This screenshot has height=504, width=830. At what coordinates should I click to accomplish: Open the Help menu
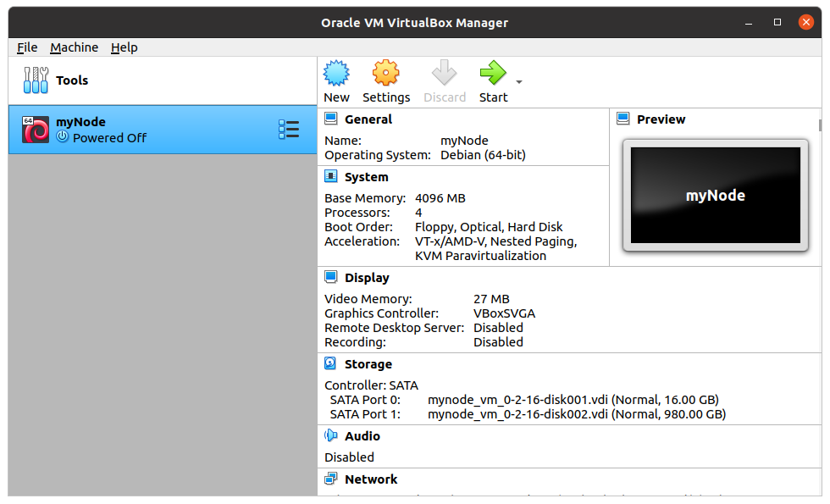coord(125,47)
